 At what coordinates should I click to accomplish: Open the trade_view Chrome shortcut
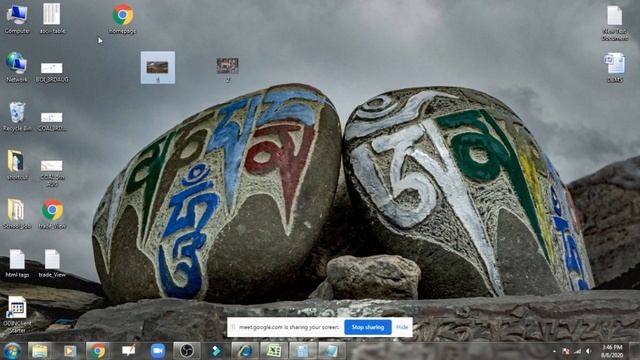click(x=52, y=213)
